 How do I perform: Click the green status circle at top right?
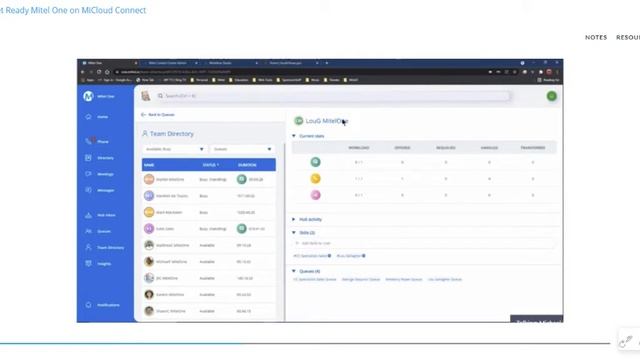551,96
